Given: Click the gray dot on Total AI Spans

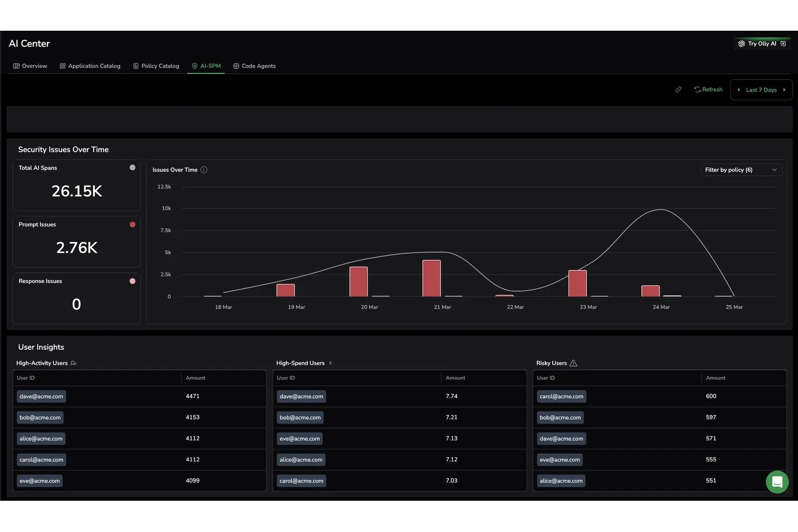Looking at the screenshot, I should [x=133, y=168].
